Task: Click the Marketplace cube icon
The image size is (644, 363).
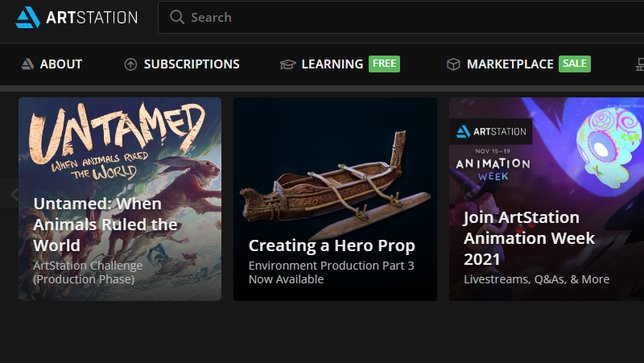Action: click(453, 64)
